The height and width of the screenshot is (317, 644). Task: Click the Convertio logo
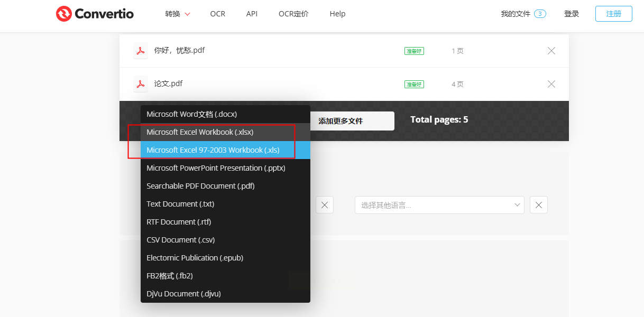pyautogui.click(x=95, y=14)
